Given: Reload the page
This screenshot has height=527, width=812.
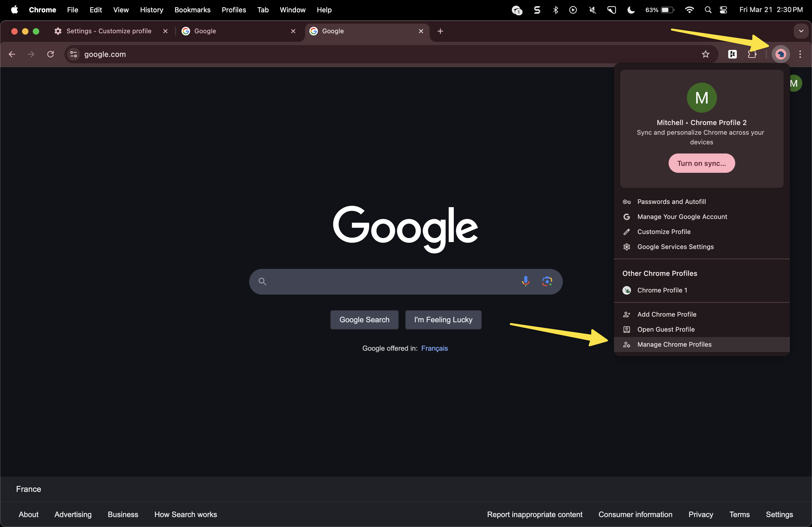Looking at the screenshot, I should click(50, 54).
